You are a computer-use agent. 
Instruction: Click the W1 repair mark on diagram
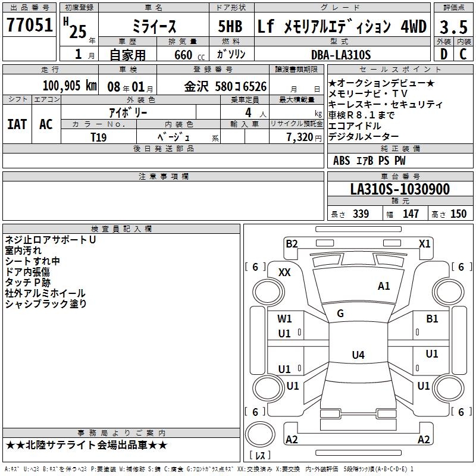284,318
